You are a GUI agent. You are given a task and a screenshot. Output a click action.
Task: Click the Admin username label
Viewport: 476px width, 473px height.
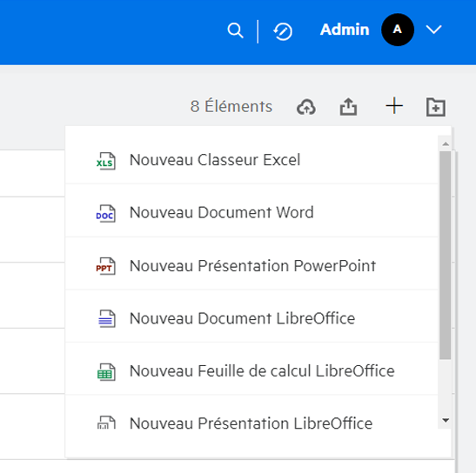345,30
